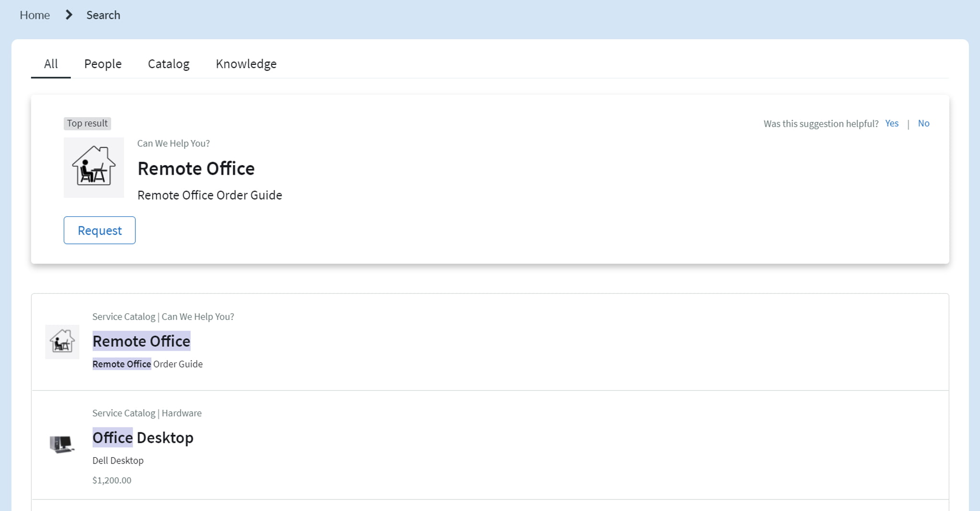This screenshot has width=980, height=511.
Task: Click the Top result badge
Action: coord(87,123)
